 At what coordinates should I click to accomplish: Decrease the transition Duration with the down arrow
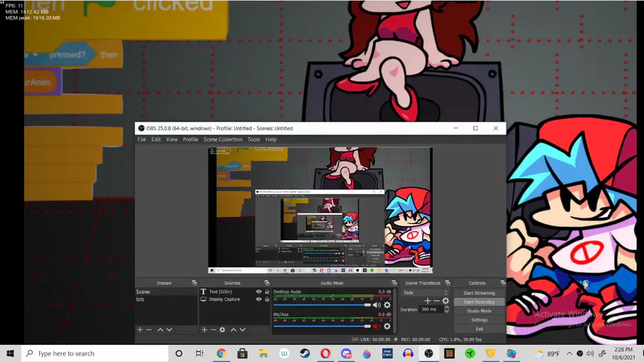[447, 311]
